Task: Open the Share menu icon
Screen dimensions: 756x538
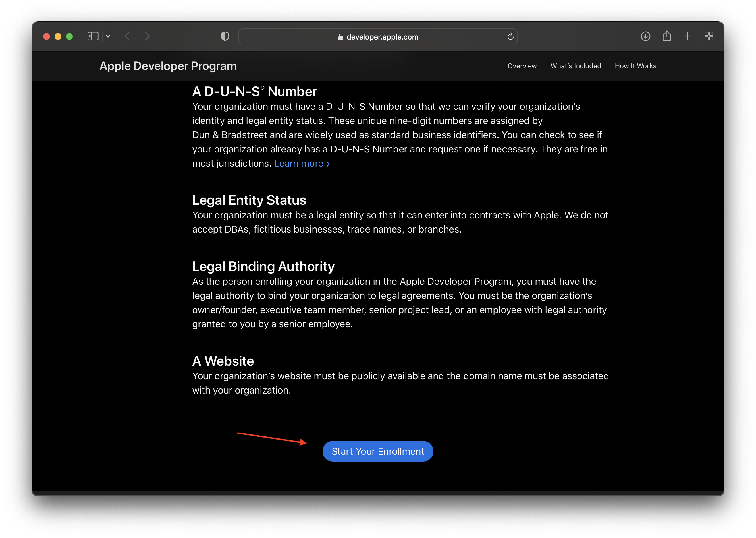Action: point(666,36)
